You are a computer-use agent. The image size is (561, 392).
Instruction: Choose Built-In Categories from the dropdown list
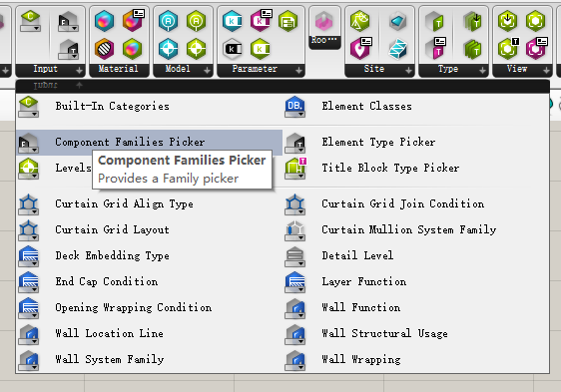[x=149, y=107]
